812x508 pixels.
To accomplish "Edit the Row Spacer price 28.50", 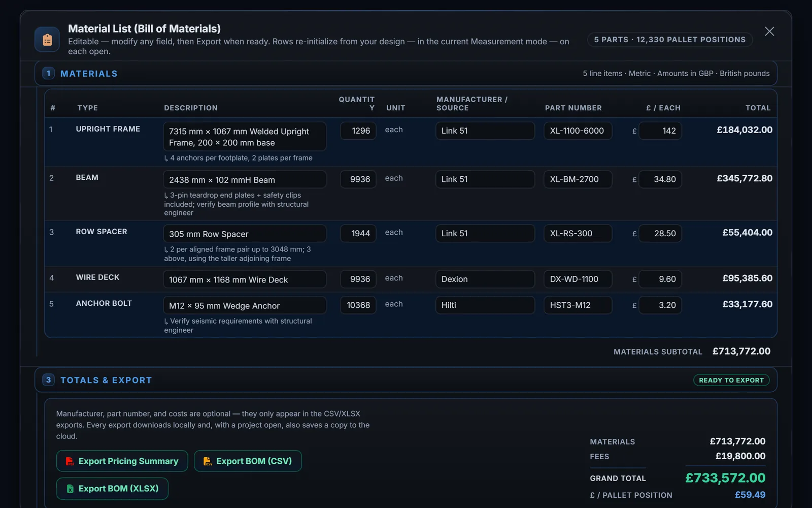I will [x=660, y=233].
